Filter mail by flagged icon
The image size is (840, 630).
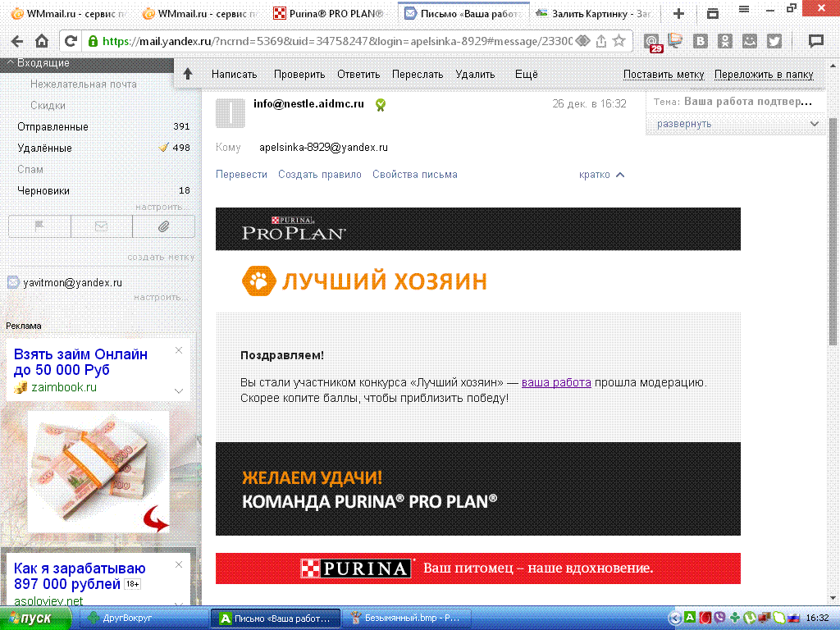[39, 226]
